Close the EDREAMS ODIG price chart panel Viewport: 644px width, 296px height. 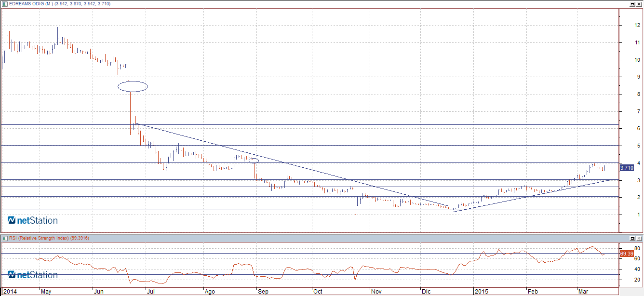click(639, 4)
